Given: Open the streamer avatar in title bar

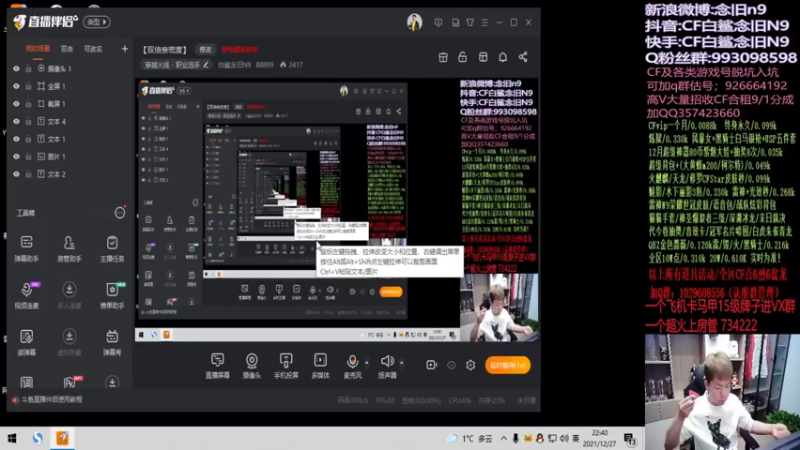Looking at the screenshot, I should pyautogui.click(x=414, y=22).
